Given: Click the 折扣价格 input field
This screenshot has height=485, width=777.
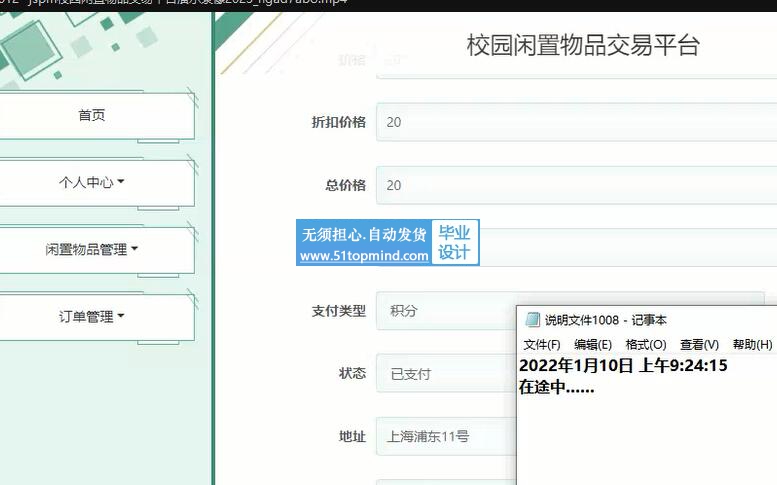Looking at the screenshot, I should click(576, 122).
